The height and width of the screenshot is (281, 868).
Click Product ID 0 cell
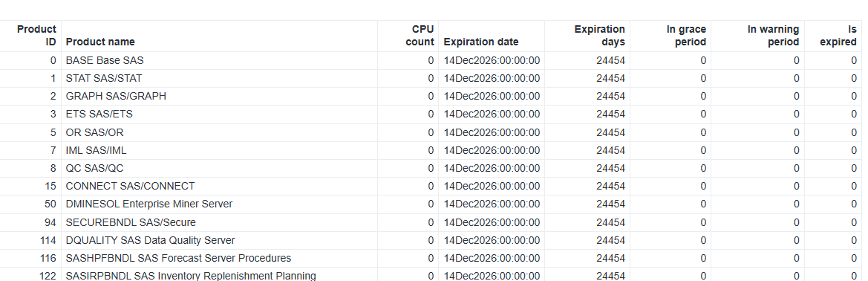[x=30, y=60]
